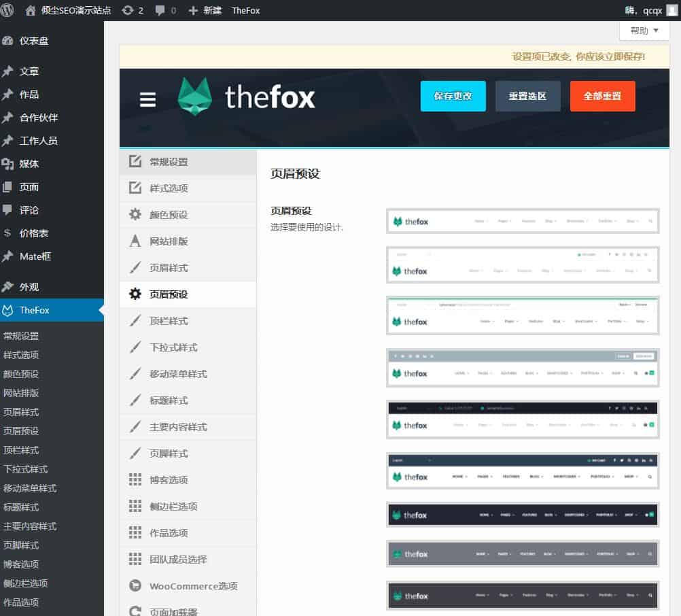Click the TheFox link in admin bar
This screenshot has width=681, height=616.
coord(245,10)
